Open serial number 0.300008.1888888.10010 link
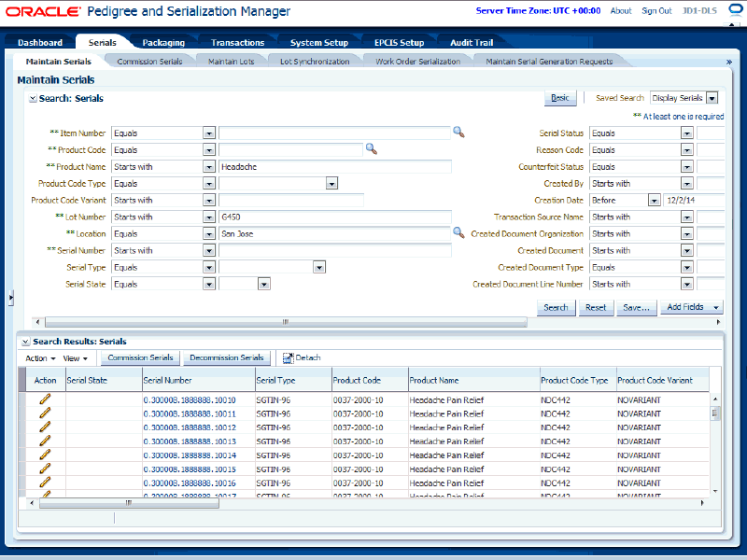The image size is (747, 560). pyautogui.click(x=190, y=400)
